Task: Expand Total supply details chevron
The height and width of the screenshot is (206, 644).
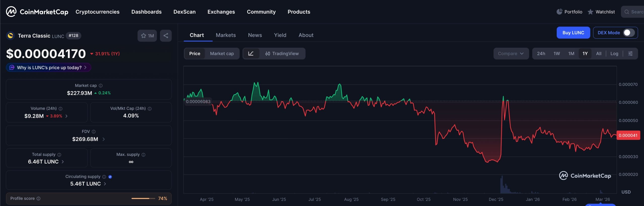Action: coord(63,162)
